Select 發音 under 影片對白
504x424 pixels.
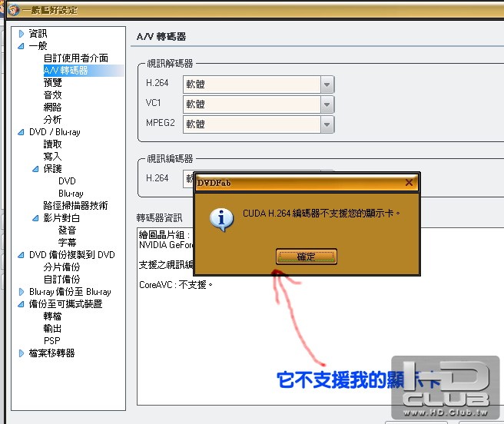click(67, 230)
